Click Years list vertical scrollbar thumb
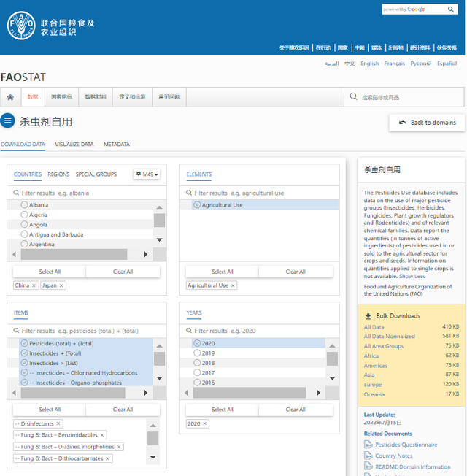This screenshot has height=476, width=467. [332, 358]
